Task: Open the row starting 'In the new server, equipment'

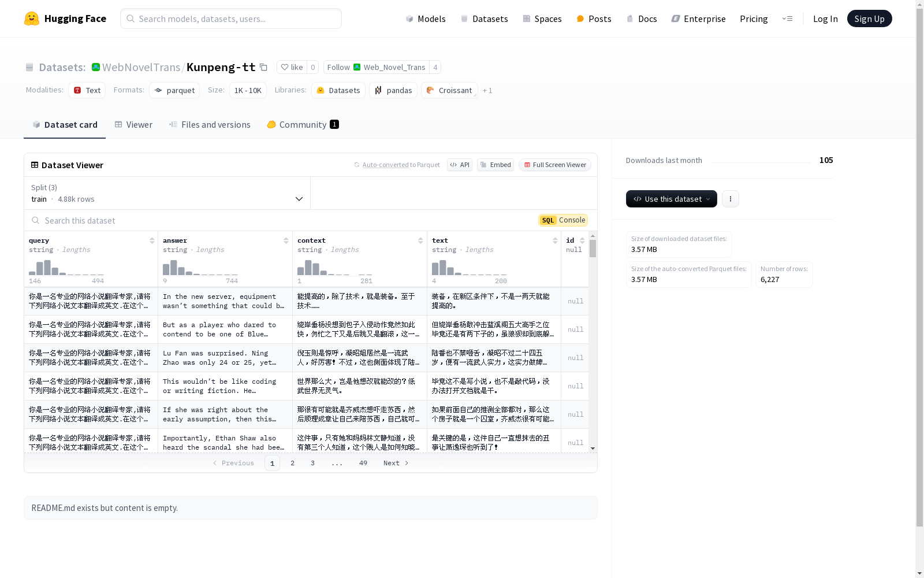Action: click(306, 301)
